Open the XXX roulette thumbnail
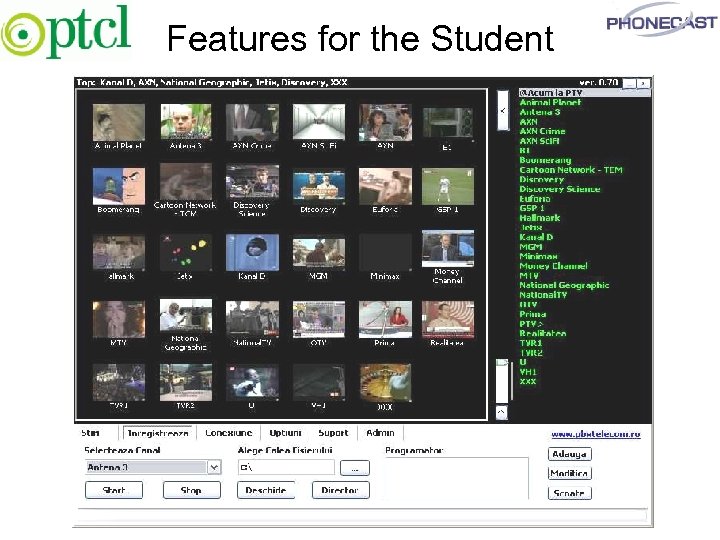Image resolution: width=720 pixels, height=540 pixels. tap(385, 382)
